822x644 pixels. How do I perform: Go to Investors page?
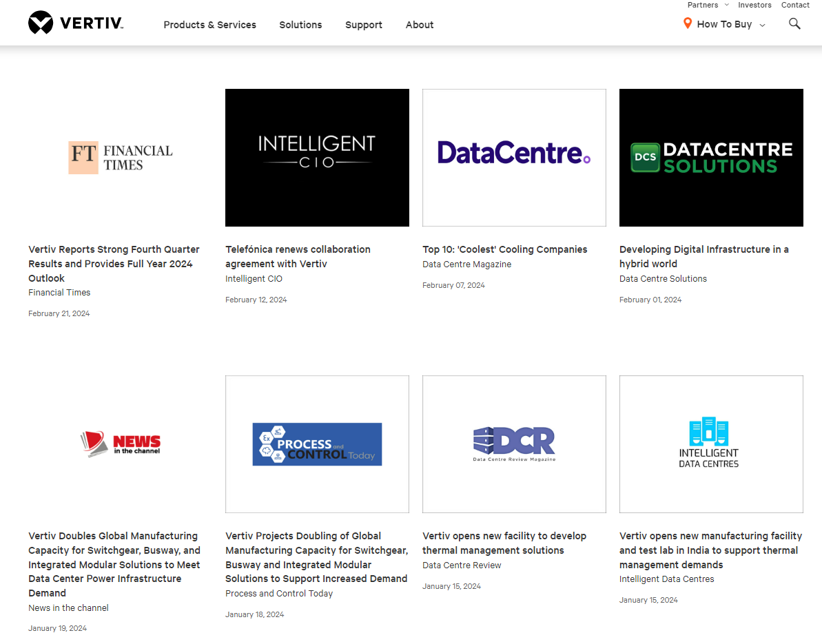tap(754, 5)
